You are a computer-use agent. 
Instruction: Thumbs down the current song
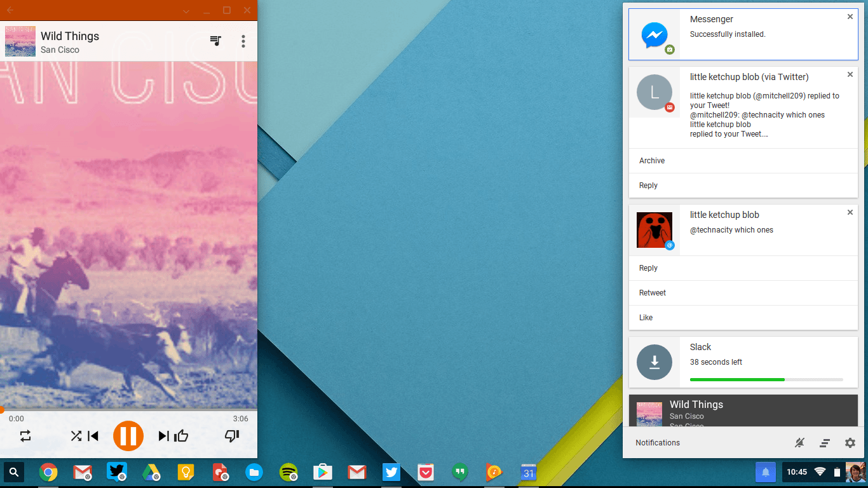click(232, 436)
